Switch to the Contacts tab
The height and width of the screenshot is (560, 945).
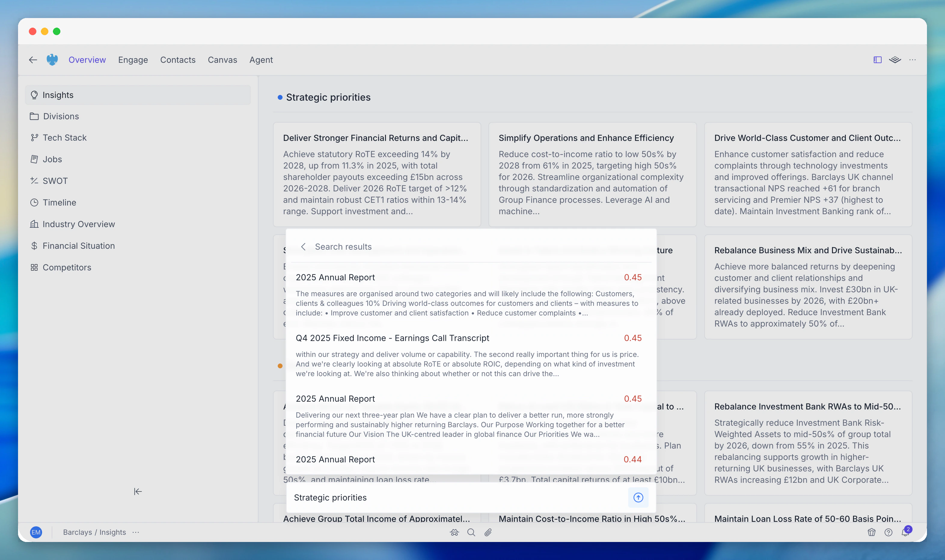click(178, 59)
